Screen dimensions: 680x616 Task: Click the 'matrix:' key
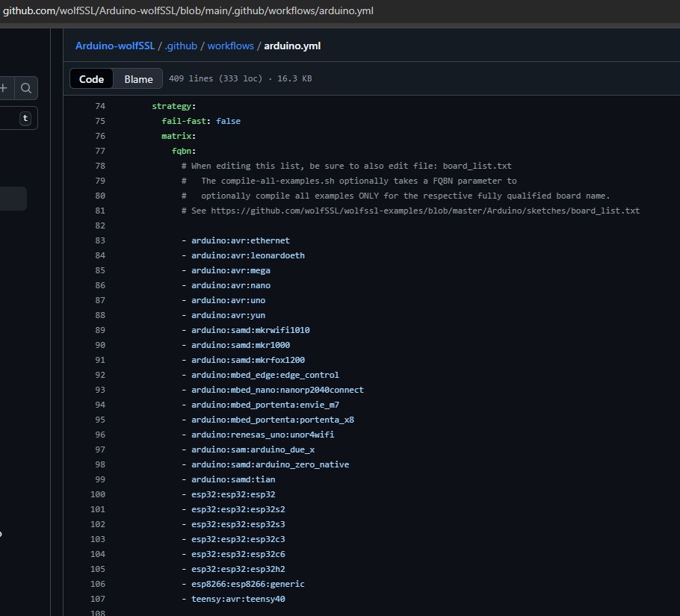pyautogui.click(x=179, y=136)
